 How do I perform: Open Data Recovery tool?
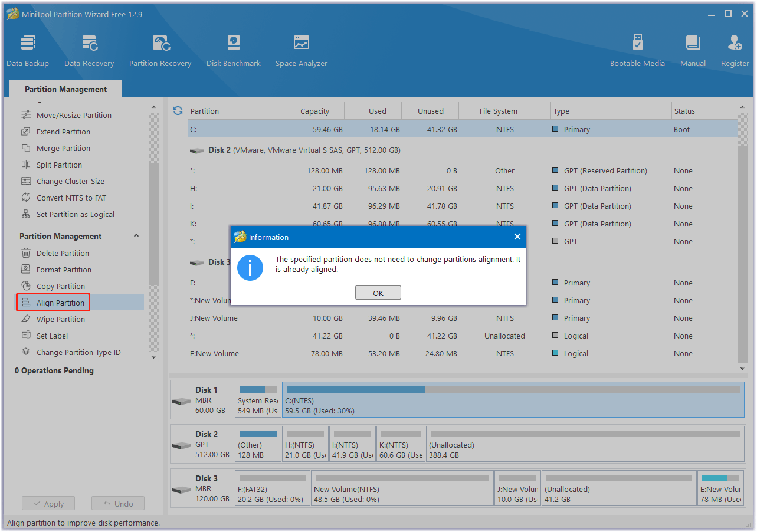(x=89, y=51)
